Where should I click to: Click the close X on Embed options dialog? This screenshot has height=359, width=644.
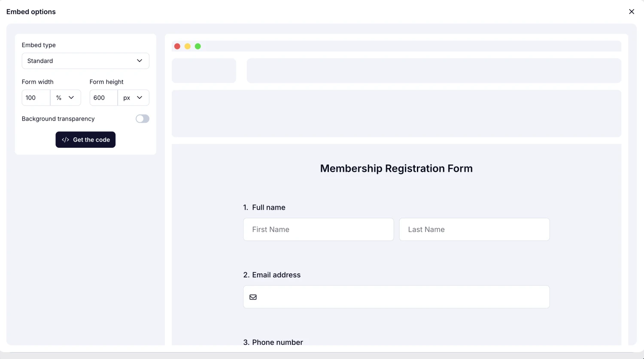coord(632,12)
